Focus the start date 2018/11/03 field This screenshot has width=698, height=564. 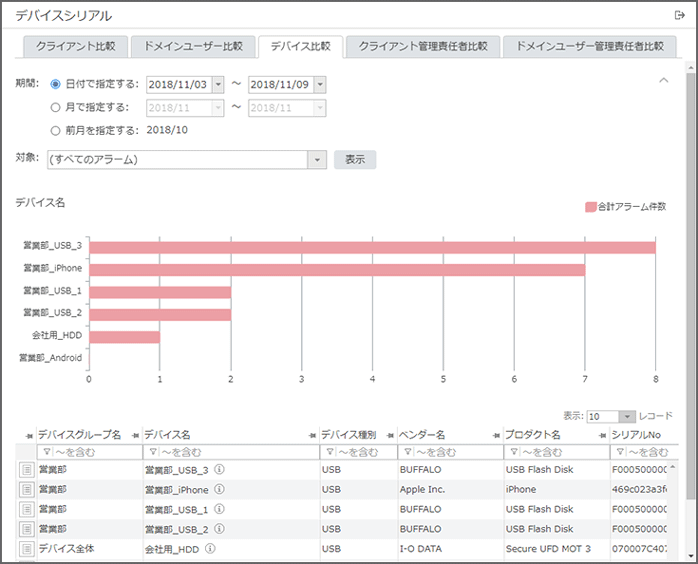click(179, 85)
